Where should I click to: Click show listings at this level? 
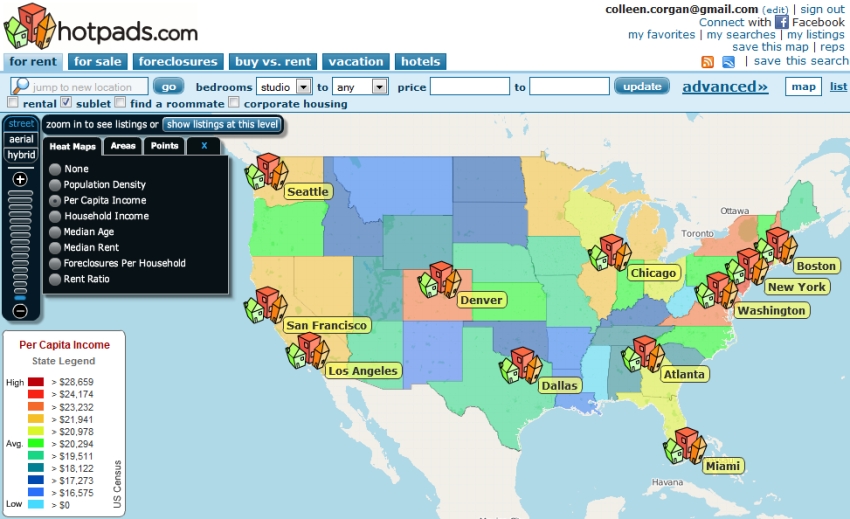tap(222, 124)
